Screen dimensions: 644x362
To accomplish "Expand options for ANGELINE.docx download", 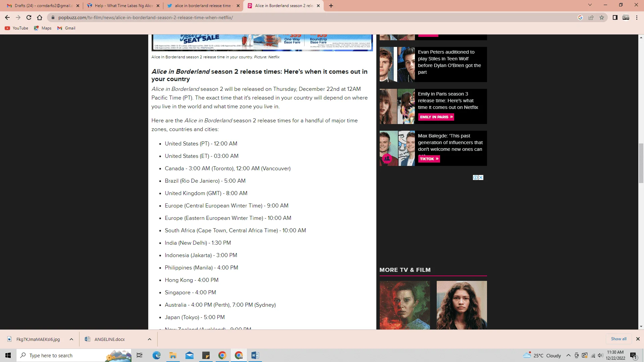I will pos(150,339).
